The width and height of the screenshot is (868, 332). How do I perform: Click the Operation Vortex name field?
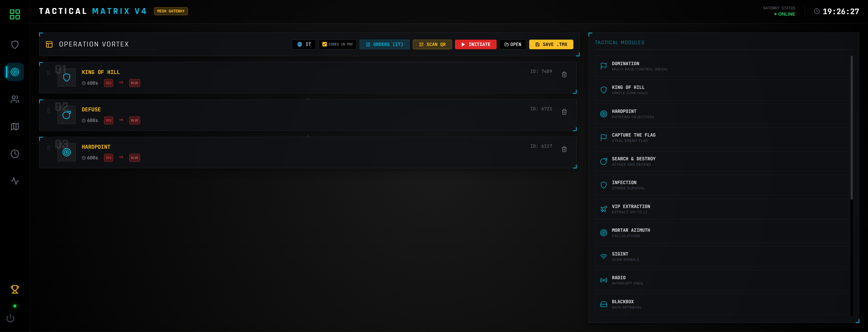click(107, 44)
